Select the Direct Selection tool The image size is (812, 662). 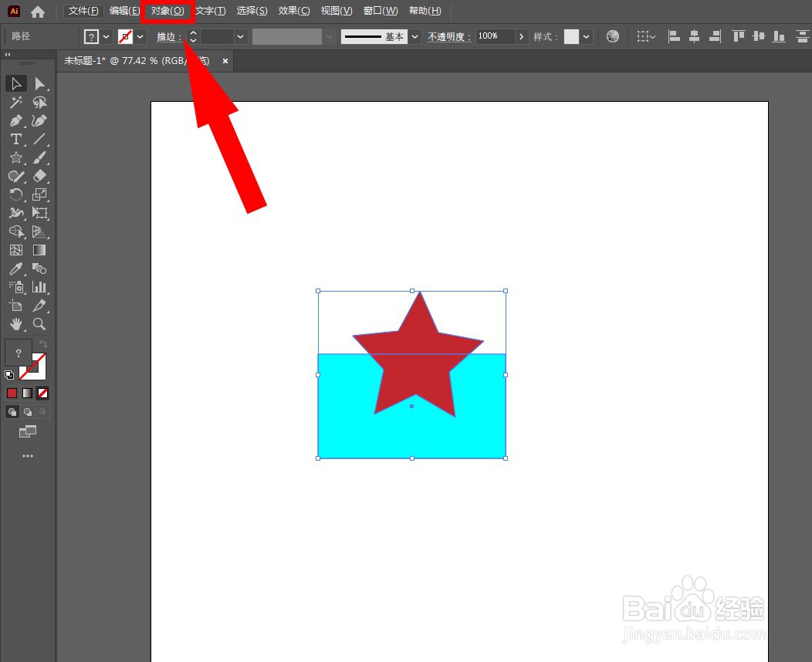coord(39,84)
